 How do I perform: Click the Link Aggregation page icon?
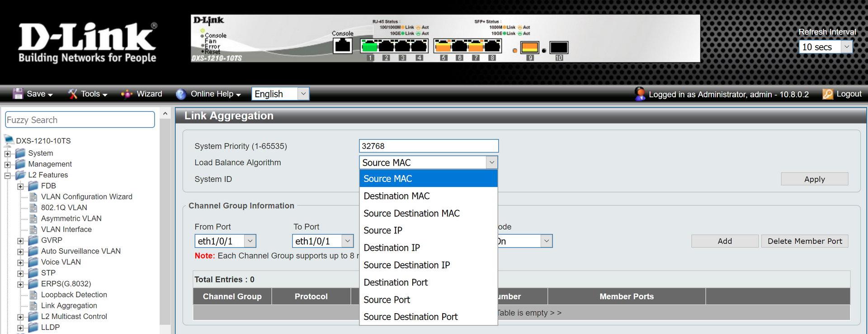tap(33, 305)
